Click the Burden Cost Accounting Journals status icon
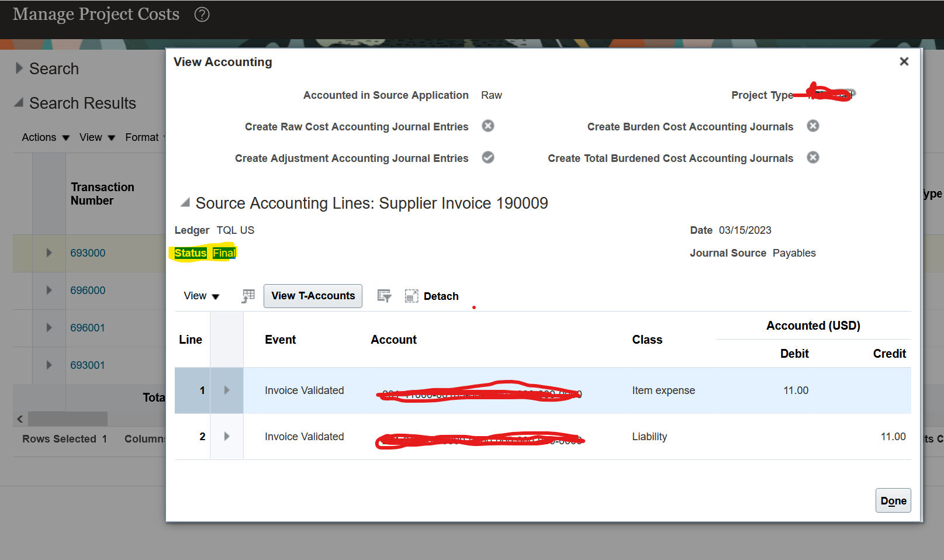 point(813,126)
